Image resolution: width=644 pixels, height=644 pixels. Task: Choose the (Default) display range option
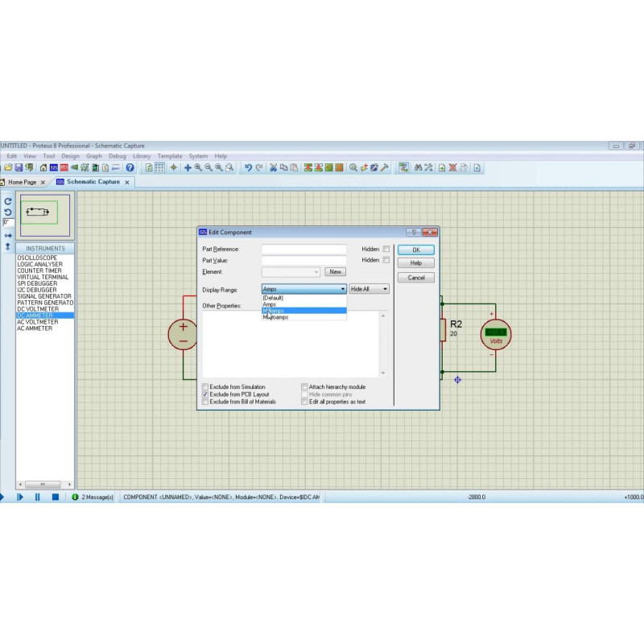point(274,298)
